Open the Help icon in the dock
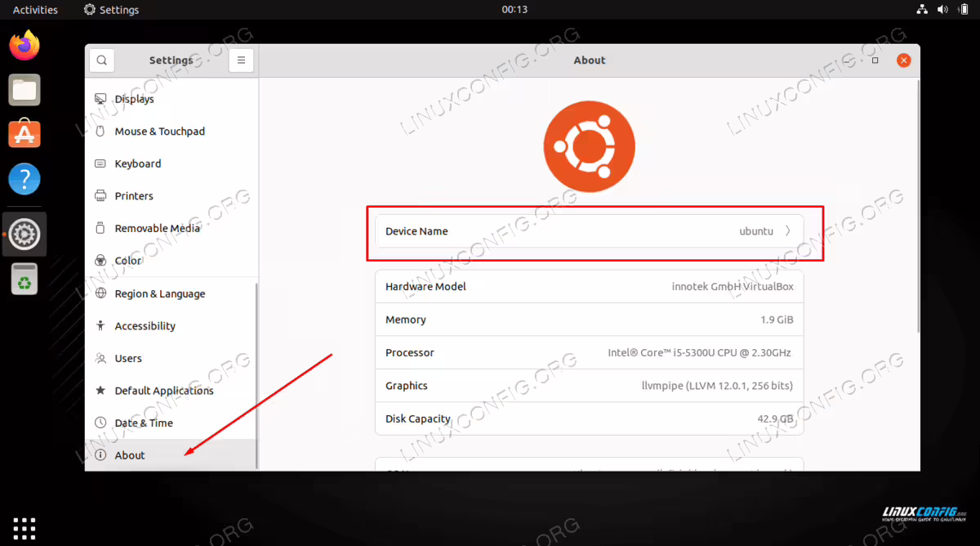 (24, 178)
